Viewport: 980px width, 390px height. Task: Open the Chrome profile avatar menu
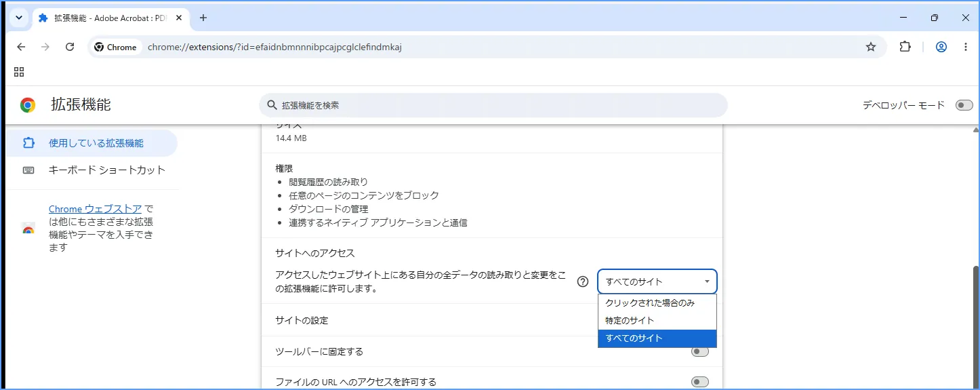[x=941, y=47]
